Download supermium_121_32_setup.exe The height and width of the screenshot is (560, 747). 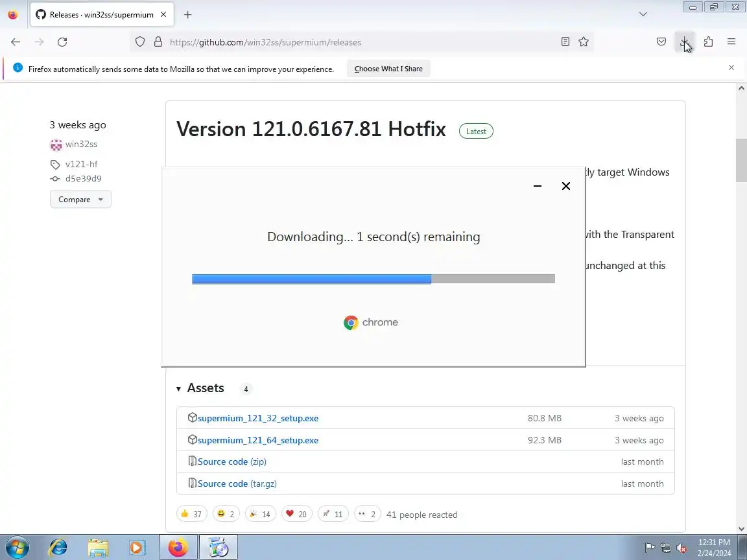[257, 418]
